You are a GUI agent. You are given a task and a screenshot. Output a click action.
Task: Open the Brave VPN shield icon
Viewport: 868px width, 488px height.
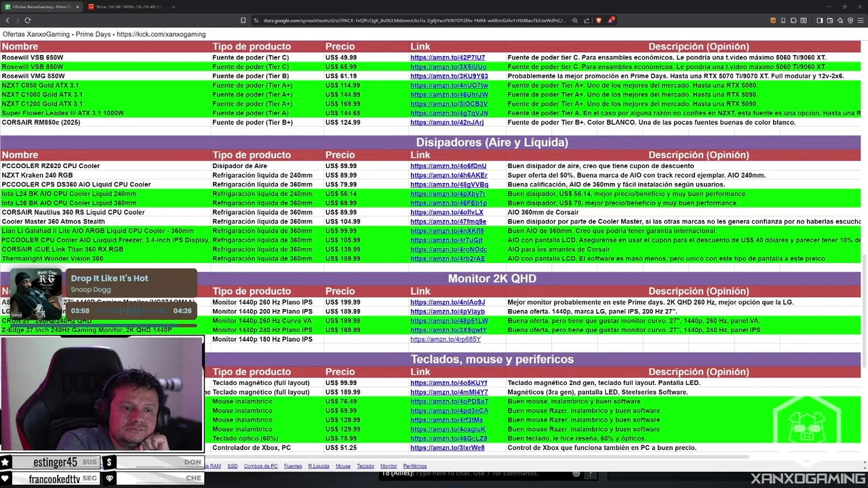[x=850, y=20]
